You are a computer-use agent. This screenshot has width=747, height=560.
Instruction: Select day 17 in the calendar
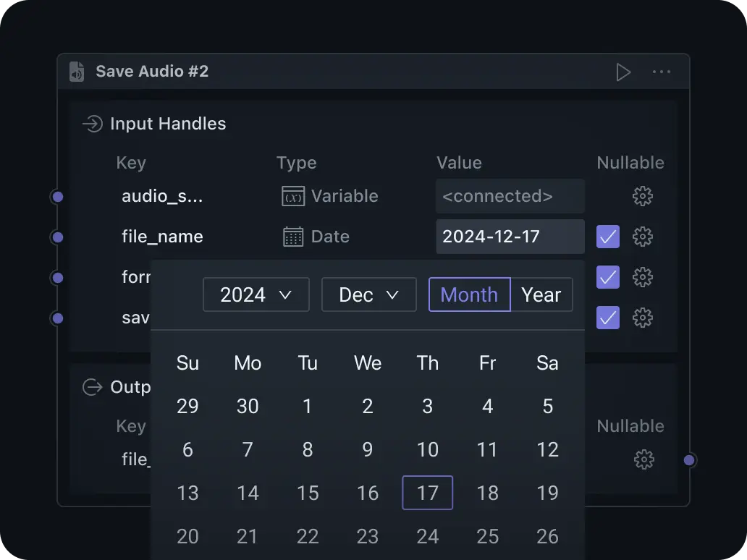pos(427,493)
